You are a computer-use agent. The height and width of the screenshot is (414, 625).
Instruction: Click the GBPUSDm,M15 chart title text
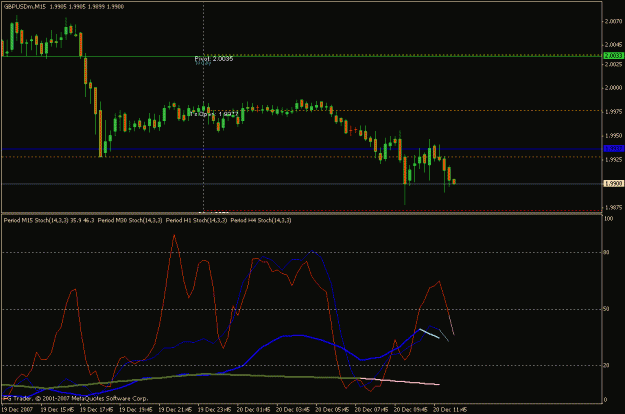coord(24,6)
